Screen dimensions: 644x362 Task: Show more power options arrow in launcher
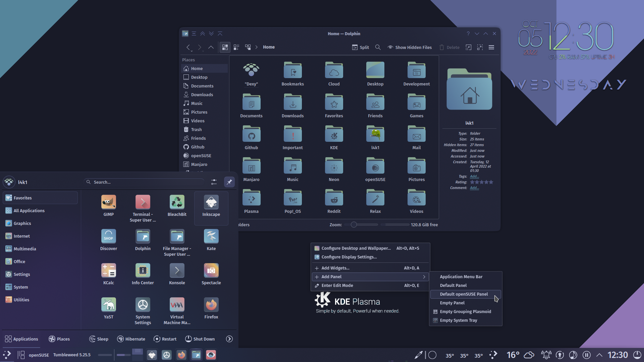coord(229,339)
